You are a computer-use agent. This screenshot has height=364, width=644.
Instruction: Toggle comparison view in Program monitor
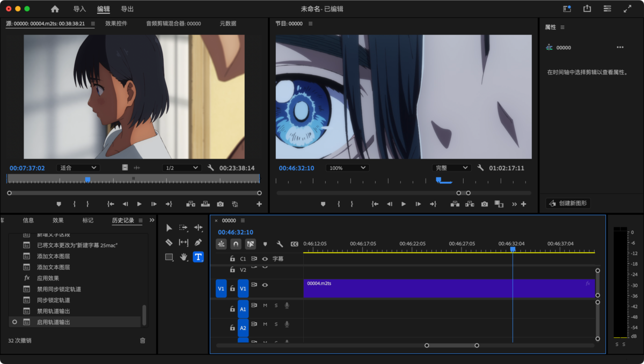(499, 204)
